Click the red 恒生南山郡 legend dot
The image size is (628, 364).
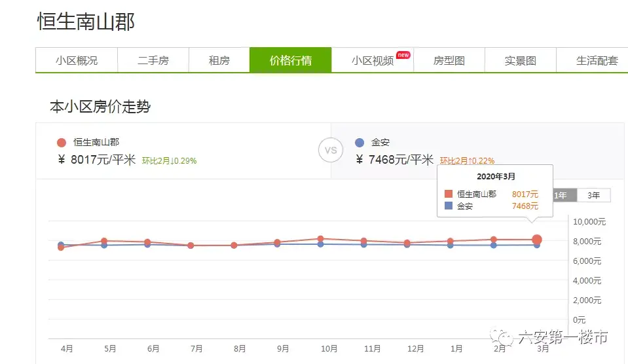coord(62,143)
